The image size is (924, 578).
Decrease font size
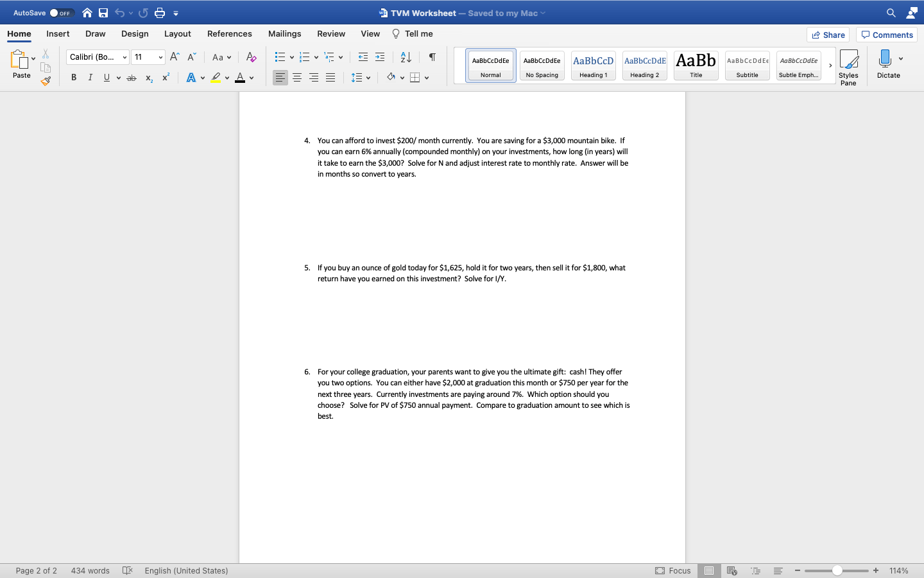tap(191, 57)
